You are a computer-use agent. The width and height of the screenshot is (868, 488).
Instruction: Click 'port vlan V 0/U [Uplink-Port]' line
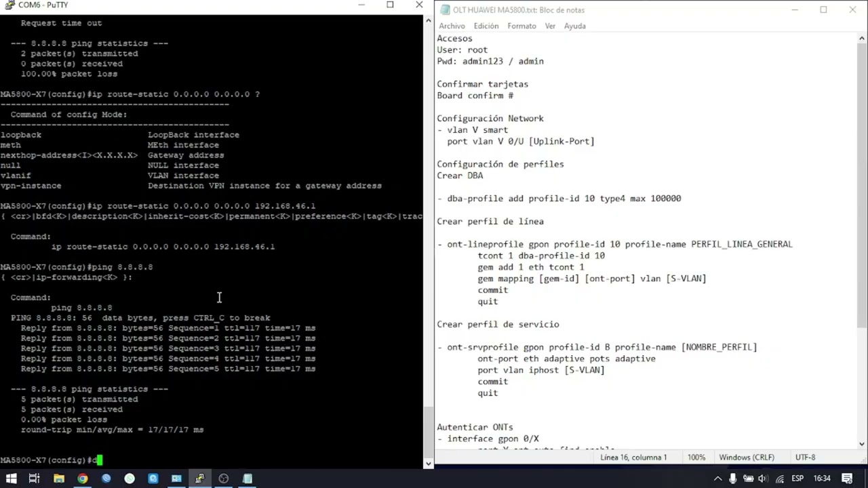pyautogui.click(x=521, y=142)
